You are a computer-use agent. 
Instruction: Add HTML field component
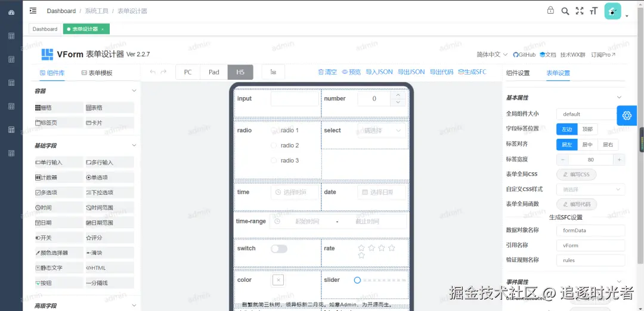click(x=109, y=268)
